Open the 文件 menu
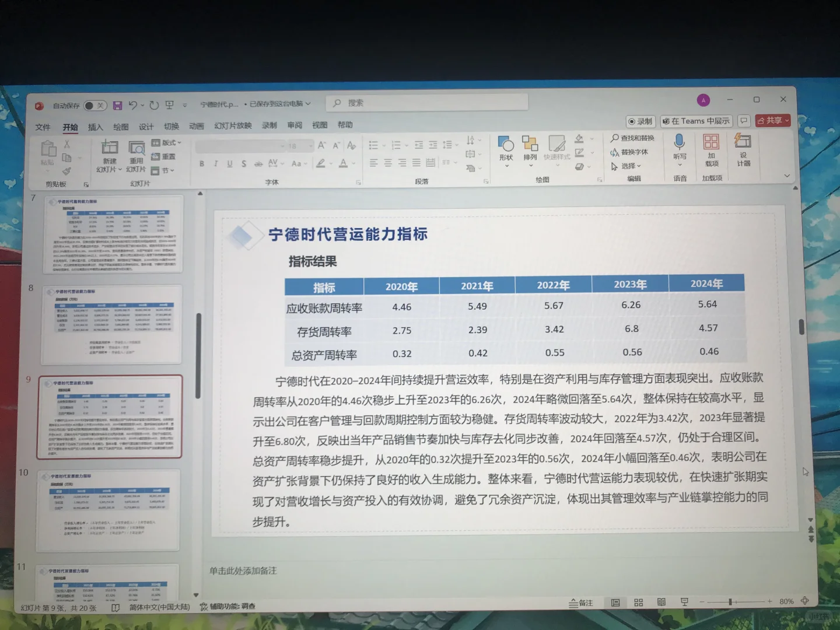The width and height of the screenshot is (840, 630). 43,127
